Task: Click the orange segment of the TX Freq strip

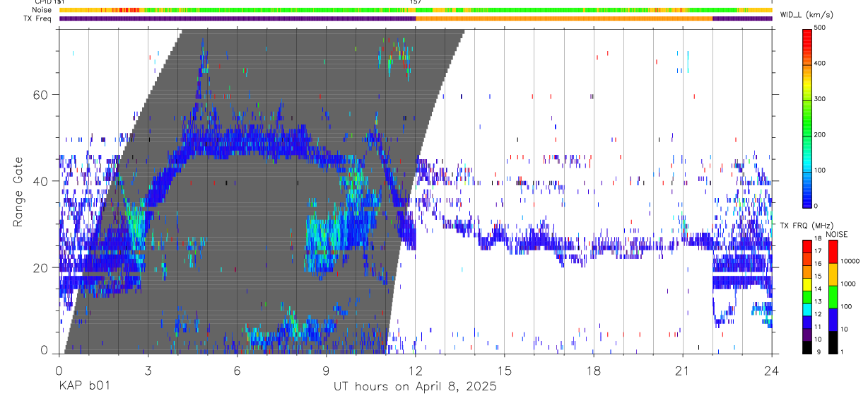Action: (564, 18)
